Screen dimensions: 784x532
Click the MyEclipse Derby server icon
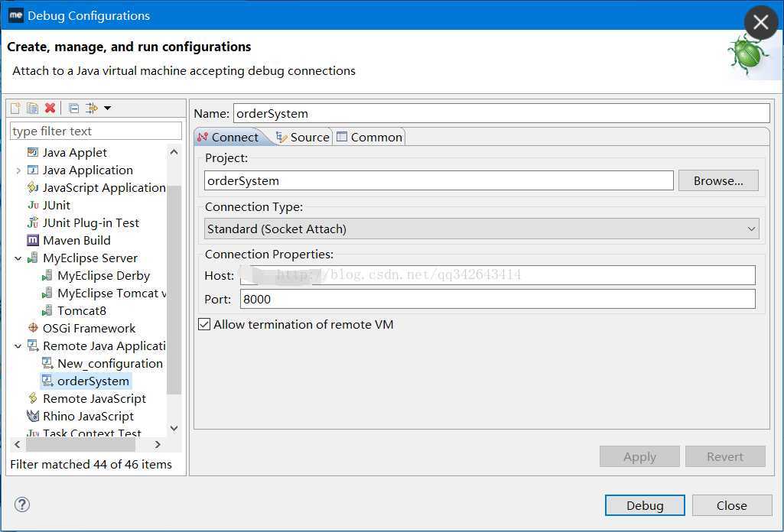47,275
